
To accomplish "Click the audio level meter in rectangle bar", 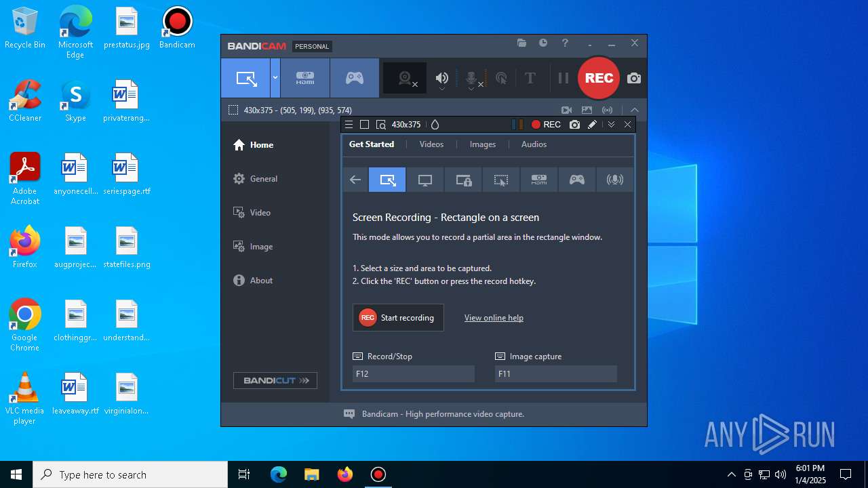I will tap(517, 125).
